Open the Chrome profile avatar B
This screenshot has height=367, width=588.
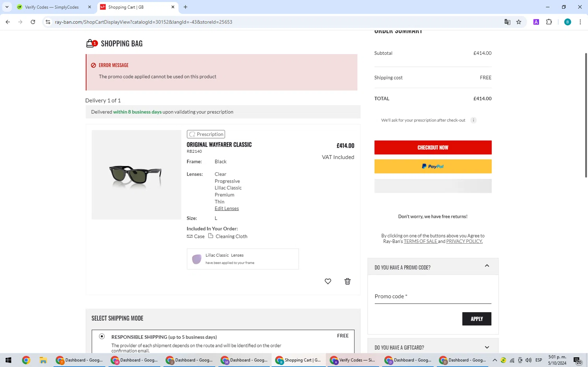click(567, 22)
